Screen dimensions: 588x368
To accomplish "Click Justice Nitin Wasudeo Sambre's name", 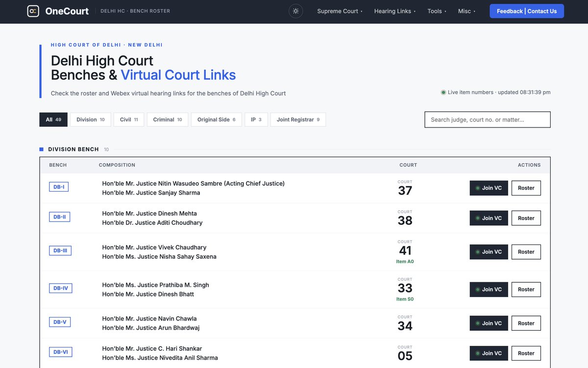I will (x=193, y=184).
